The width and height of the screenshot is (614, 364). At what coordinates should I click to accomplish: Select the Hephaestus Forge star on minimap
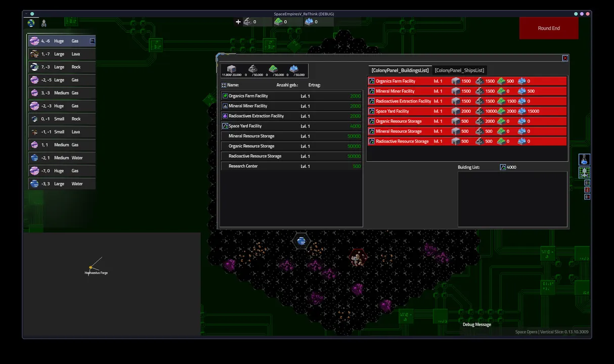click(x=91, y=267)
